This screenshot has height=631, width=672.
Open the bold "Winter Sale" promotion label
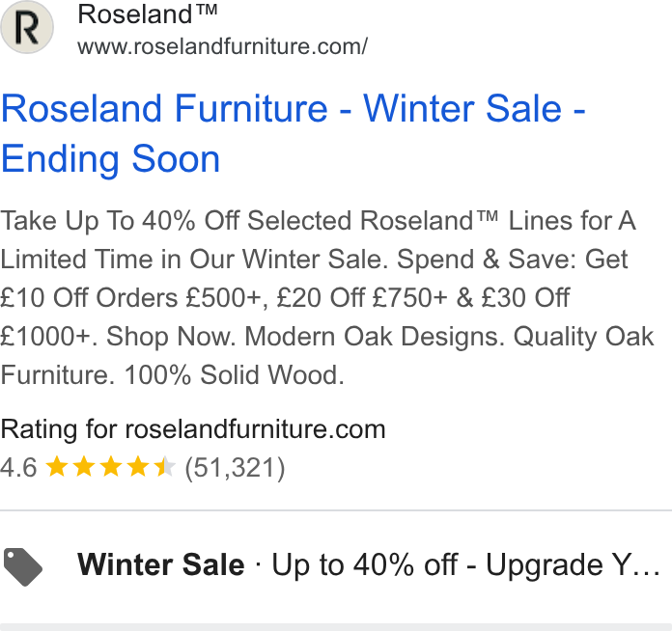(x=160, y=564)
